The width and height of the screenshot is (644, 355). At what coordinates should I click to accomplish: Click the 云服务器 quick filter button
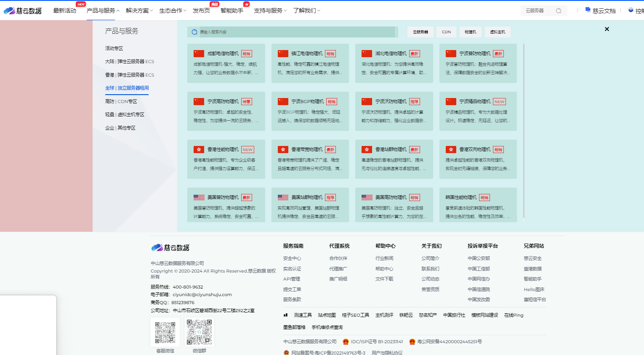tap(420, 32)
